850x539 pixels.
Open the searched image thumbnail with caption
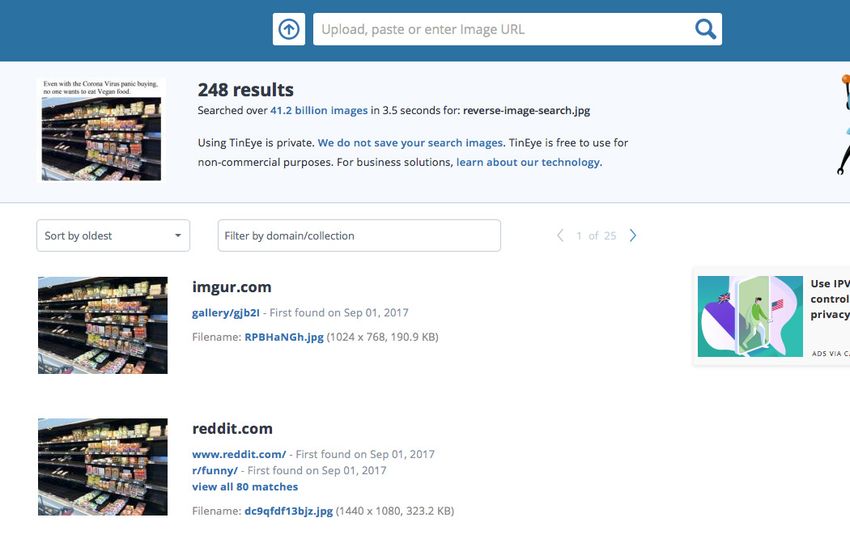[101, 130]
